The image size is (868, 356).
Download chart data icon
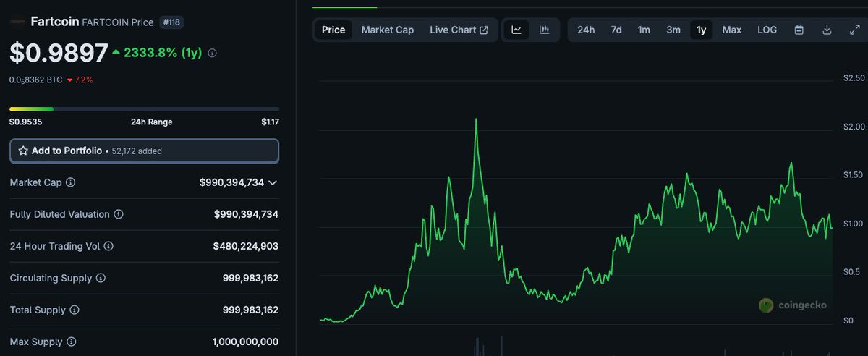point(827,30)
